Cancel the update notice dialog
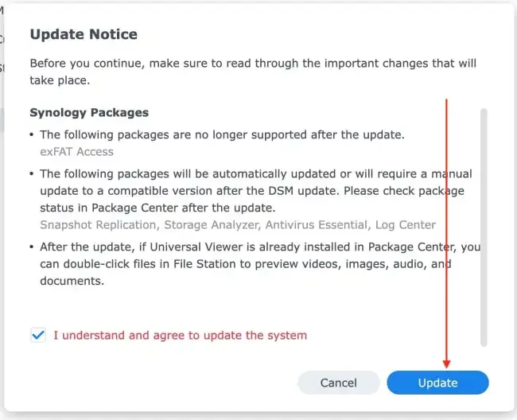This screenshot has height=420, width=517. tap(338, 383)
